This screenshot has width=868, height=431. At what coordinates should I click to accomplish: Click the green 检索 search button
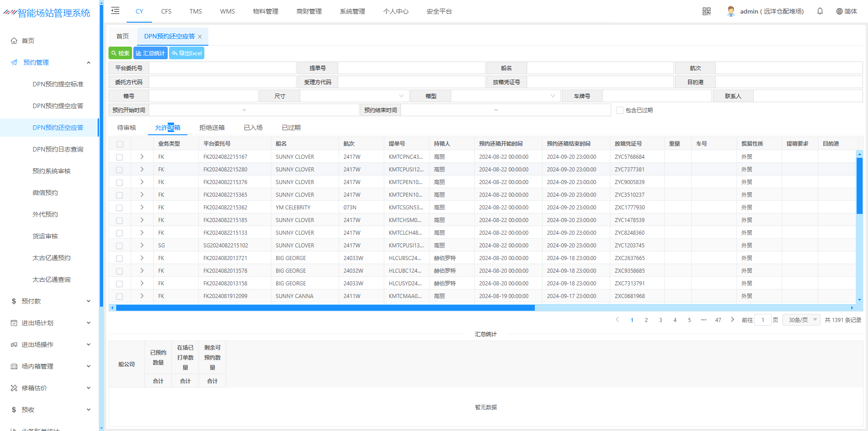point(120,53)
